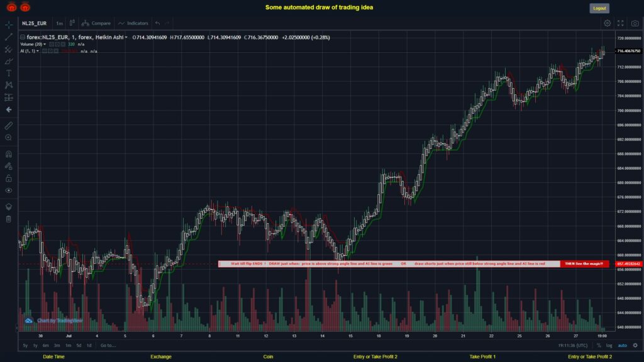Take a chart snapshot with camera icon
This screenshot has height=362, width=644.
point(635,23)
